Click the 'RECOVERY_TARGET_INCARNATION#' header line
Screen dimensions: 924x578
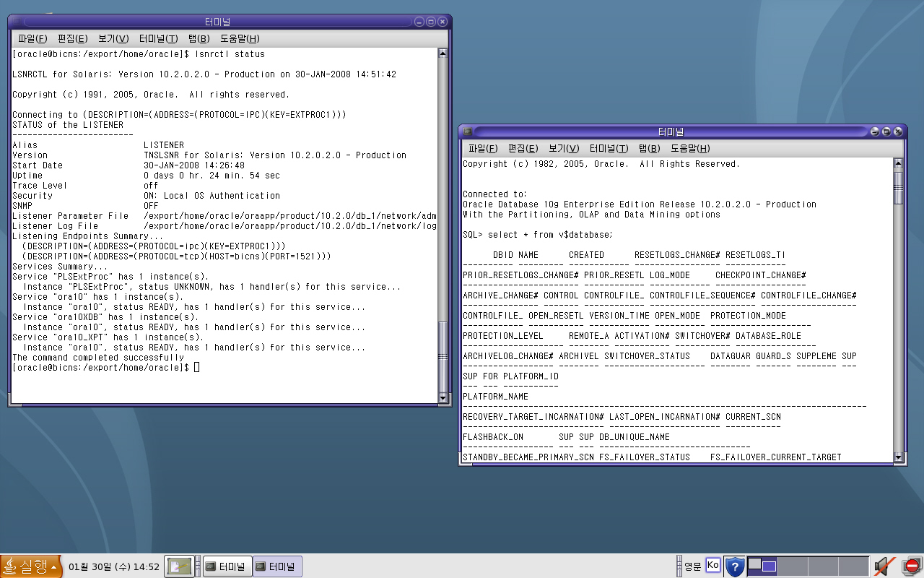click(622, 417)
